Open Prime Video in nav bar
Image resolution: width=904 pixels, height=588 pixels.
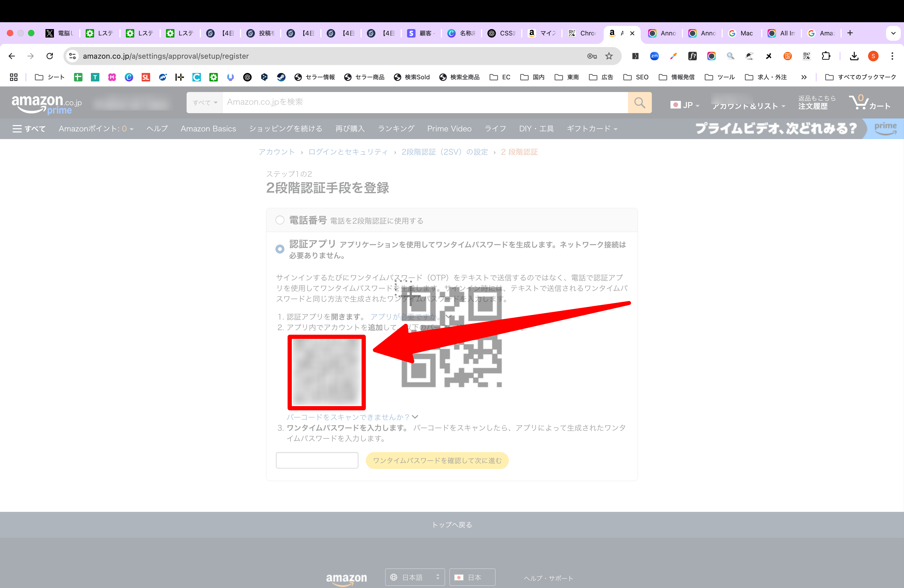(449, 129)
